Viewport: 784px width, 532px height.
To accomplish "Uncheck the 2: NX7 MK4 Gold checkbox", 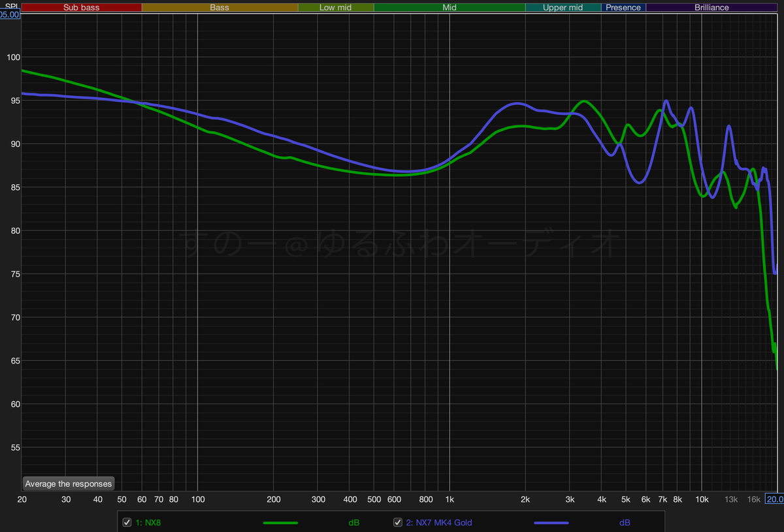I will 397,522.
